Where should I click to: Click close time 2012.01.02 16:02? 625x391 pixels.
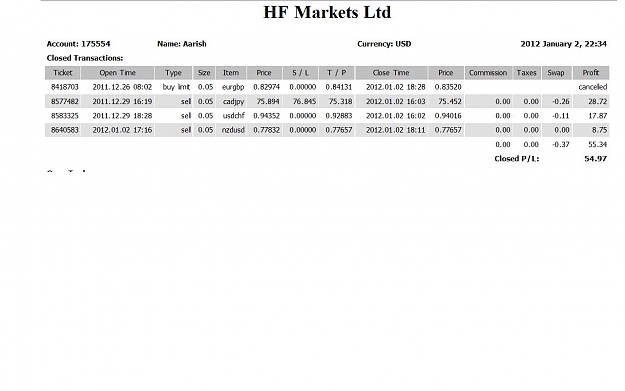(x=396, y=116)
